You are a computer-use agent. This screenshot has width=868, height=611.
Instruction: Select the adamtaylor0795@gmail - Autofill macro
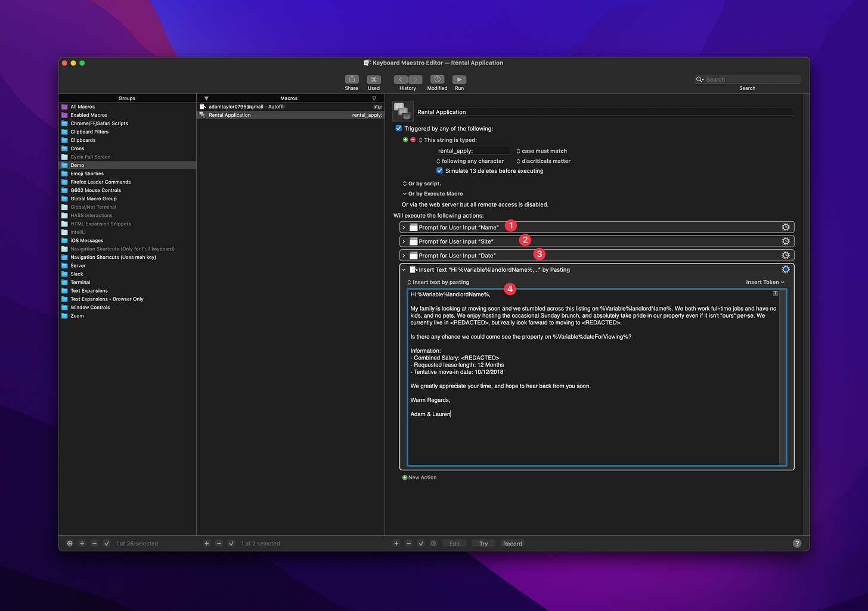click(x=290, y=107)
